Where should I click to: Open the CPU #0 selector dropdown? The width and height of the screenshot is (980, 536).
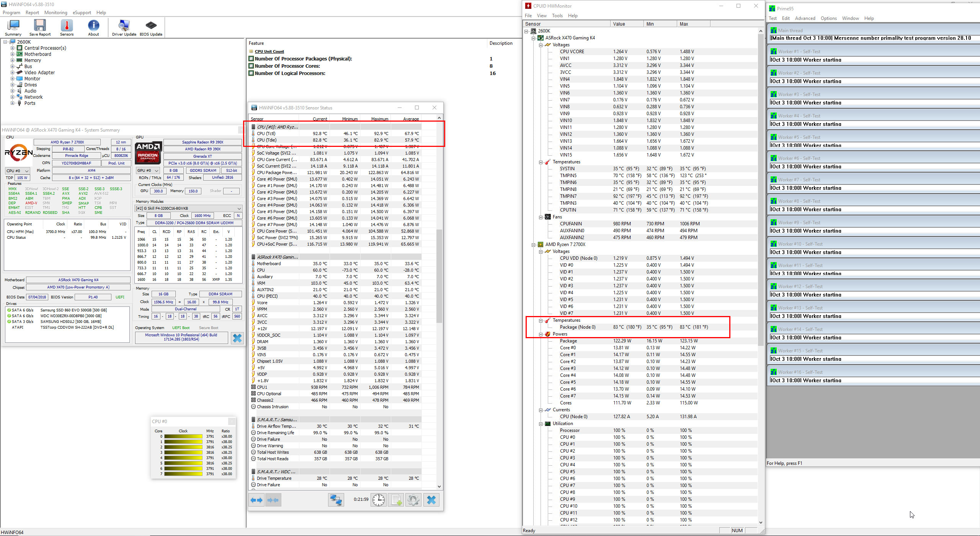(x=18, y=171)
